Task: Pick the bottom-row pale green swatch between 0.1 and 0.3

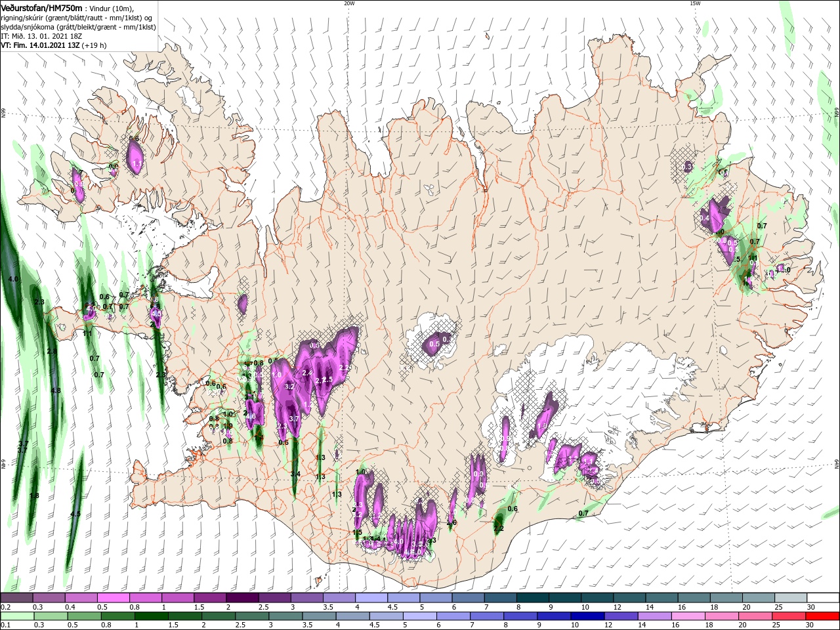Action: [x=16, y=616]
